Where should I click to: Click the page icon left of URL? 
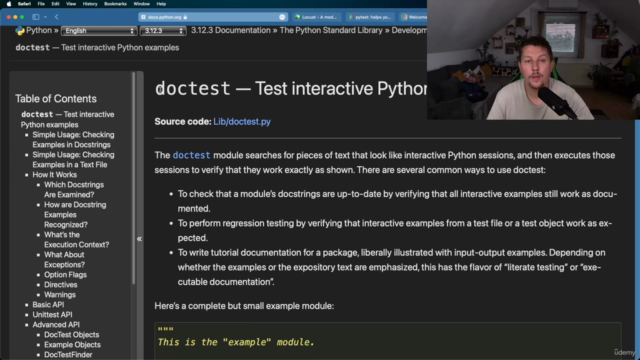(x=143, y=17)
